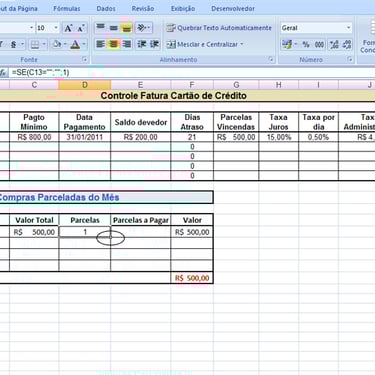The width and height of the screenshot is (375, 375).
Task: Select the 0,50% Taxa por dia cell
Action: click(x=318, y=137)
